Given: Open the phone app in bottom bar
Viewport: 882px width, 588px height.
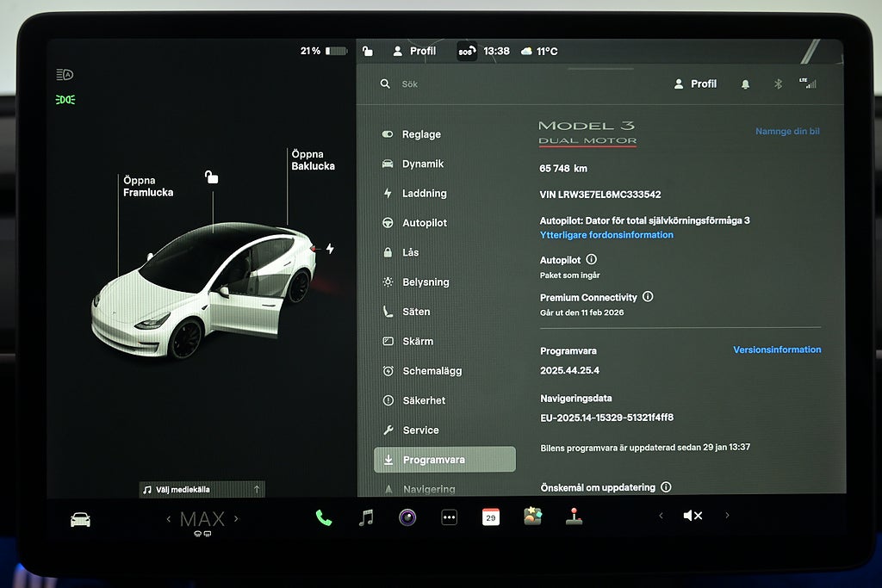Looking at the screenshot, I should tap(324, 517).
